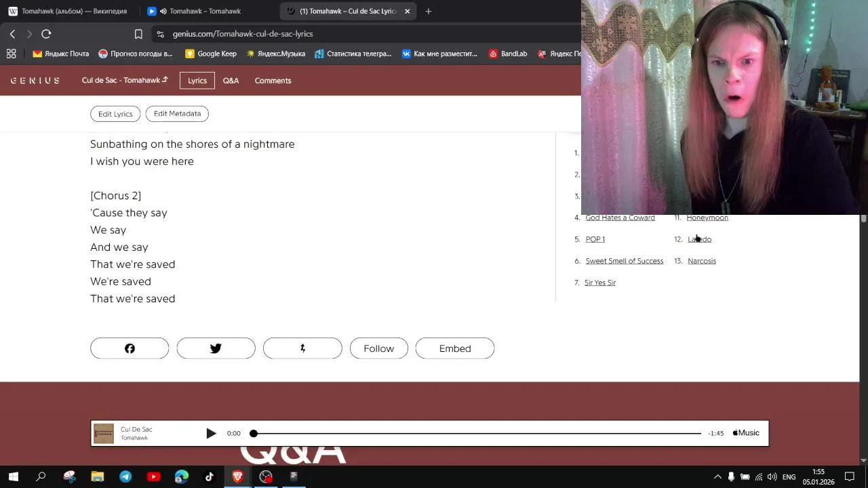Screen dimensions: 868x488
Task: Open the network status tray icon
Action: (759, 477)
